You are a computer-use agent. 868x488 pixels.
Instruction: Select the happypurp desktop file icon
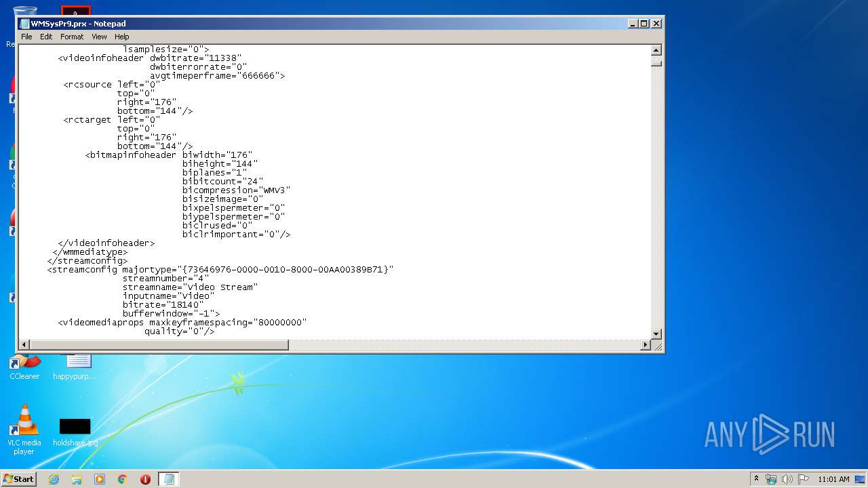pyautogui.click(x=75, y=368)
